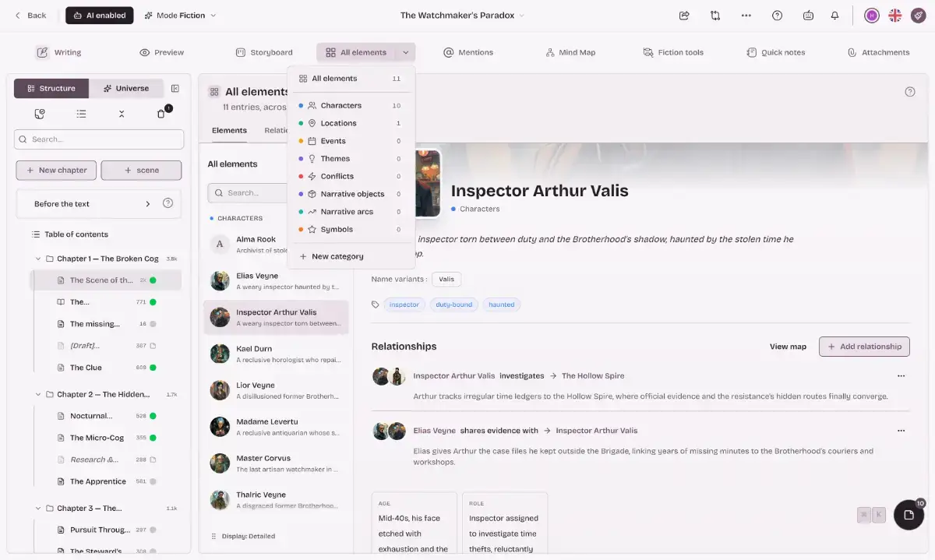This screenshot has height=560, width=935.
Task: Click the grey status dot on The Apprentice
Action: [153, 481]
